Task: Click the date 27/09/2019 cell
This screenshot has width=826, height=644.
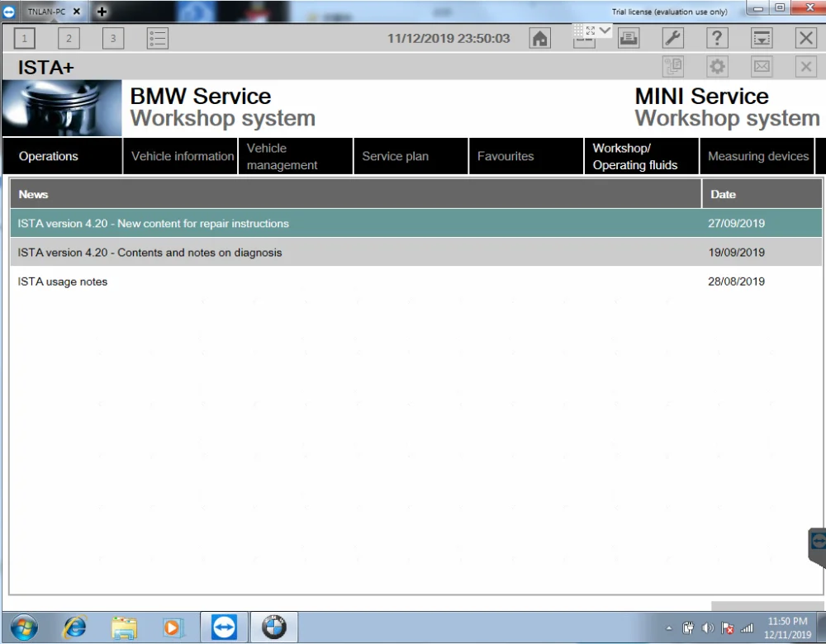Action: pos(736,223)
